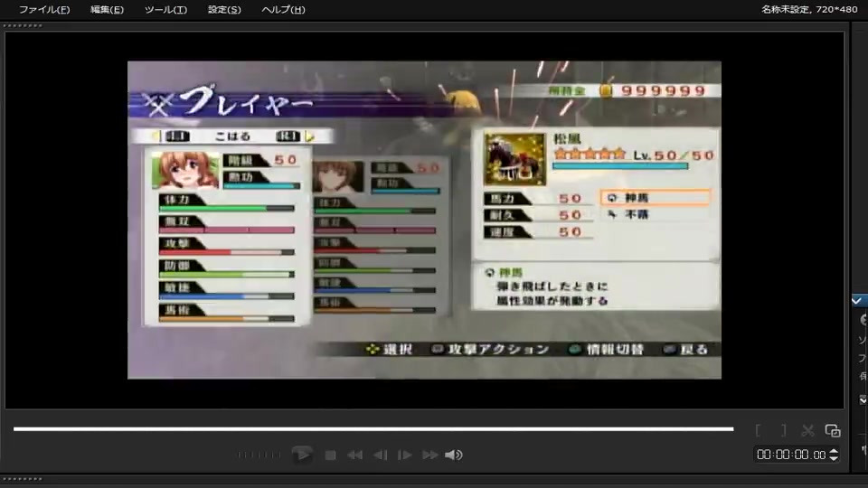Set mark-out with right bracket icon
The width and height of the screenshot is (868, 488).
[783, 430]
